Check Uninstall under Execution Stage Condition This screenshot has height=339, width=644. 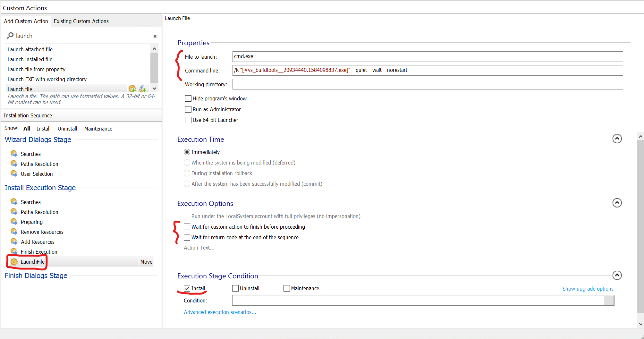(235, 288)
